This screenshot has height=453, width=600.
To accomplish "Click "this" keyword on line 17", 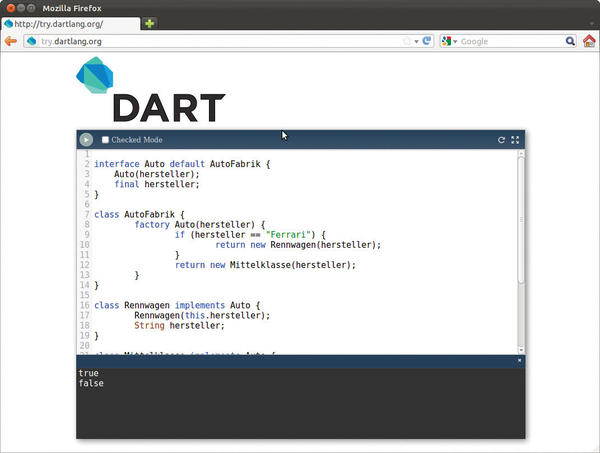I will [195, 315].
